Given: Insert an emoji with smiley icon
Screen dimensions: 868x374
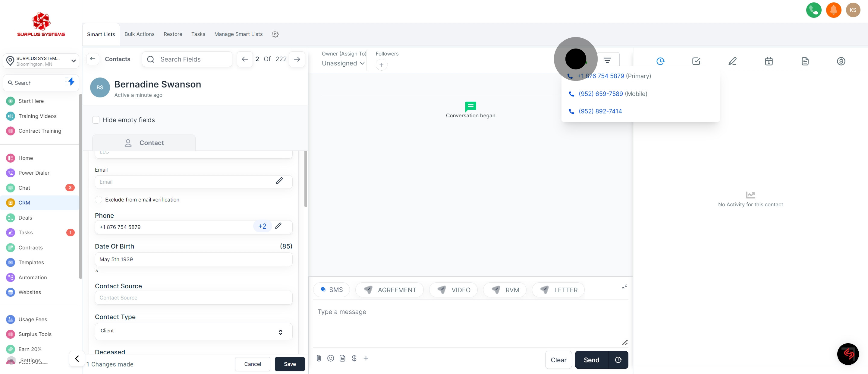Looking at the screenshot, I should click(x=331, y=358).
